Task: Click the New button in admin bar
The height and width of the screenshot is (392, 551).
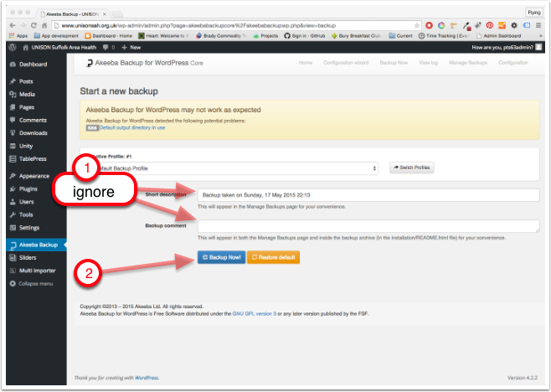Action: click(x=131, y=47)
